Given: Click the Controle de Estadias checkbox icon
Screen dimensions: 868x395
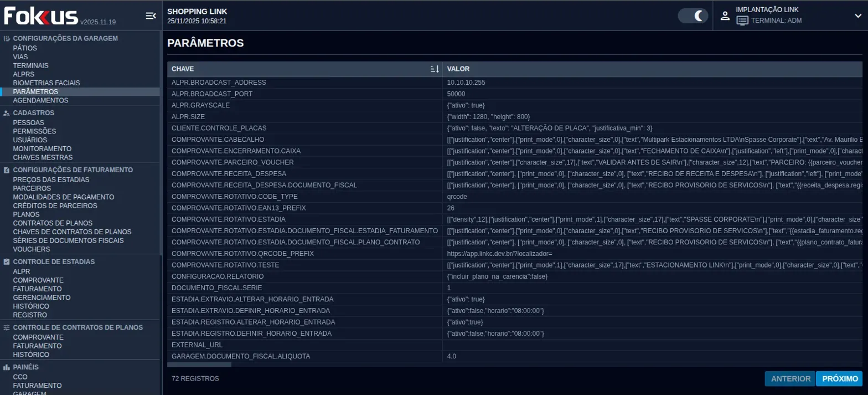Looking at the screenshot, I should [7, 262].
